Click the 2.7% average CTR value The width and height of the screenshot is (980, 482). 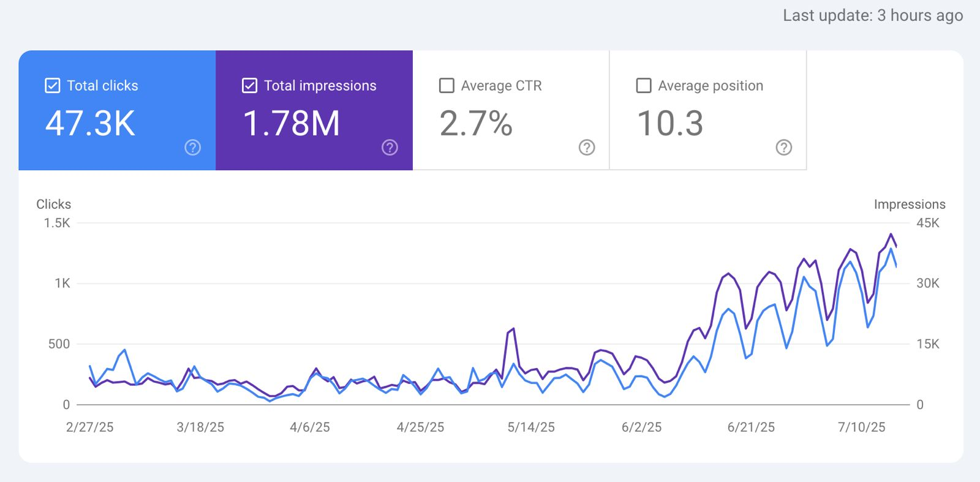coord(476,124)
